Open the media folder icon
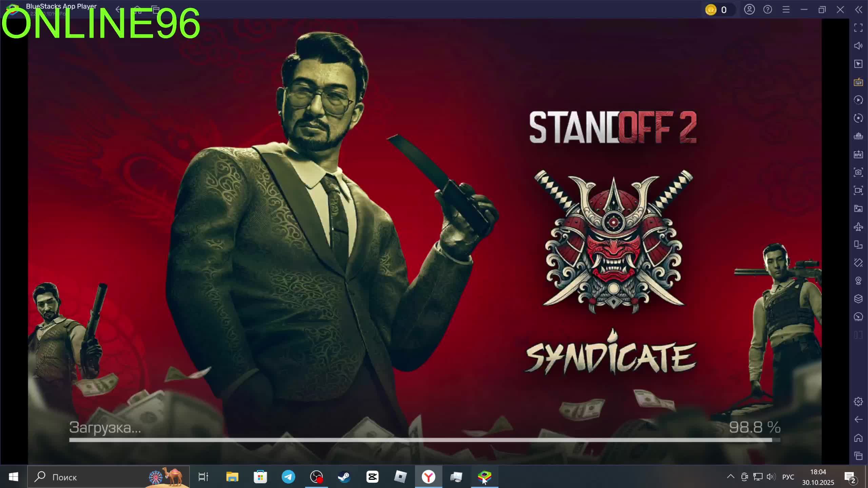868x488 pixels. [858, 208]
